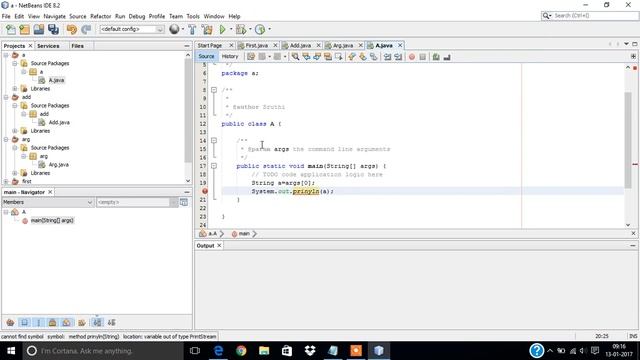Click the main breadcrumb in editor footer
640x360 pixels.
click(244, 234)
